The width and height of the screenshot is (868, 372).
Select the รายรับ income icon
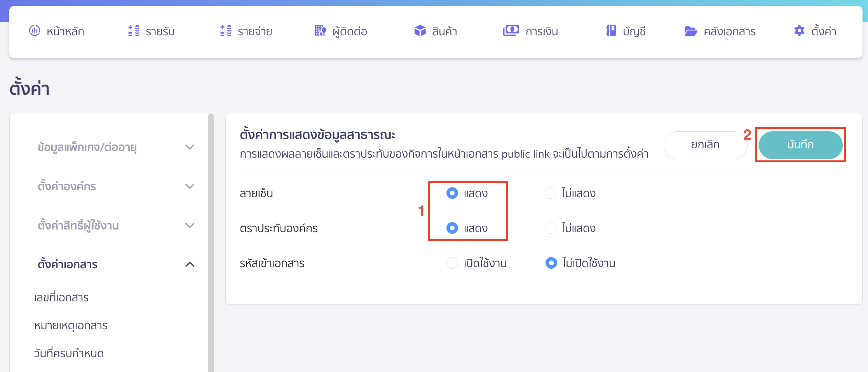point(133,31)
